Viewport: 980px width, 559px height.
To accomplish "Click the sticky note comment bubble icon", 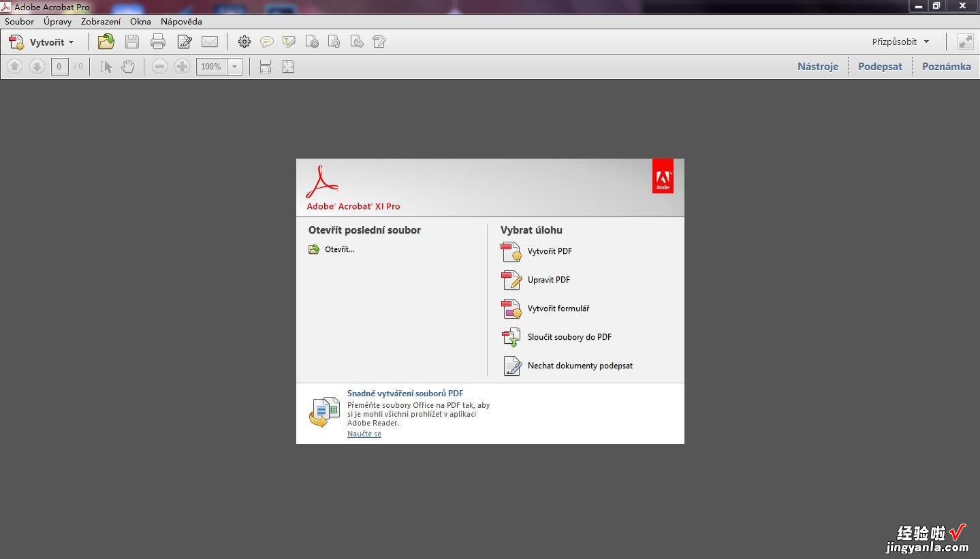I will [267, 42].
